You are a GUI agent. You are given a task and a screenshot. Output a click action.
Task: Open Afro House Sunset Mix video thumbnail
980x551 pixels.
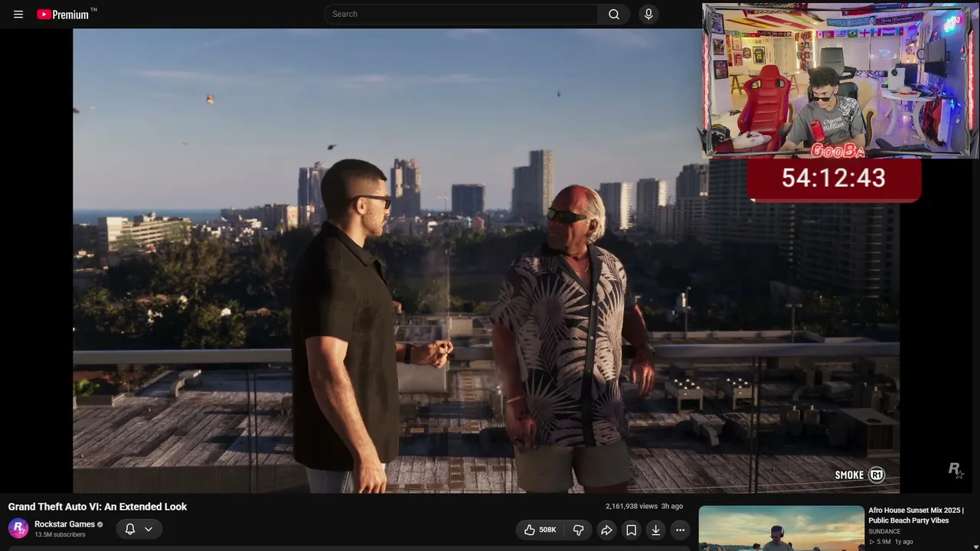[781, 528]
